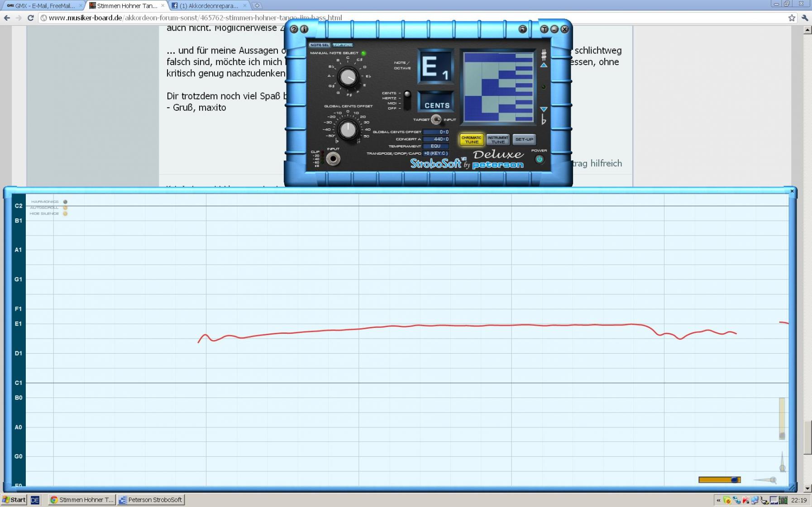
Task: Activate Chromatic Tune mode
Action: click(472, 140)
